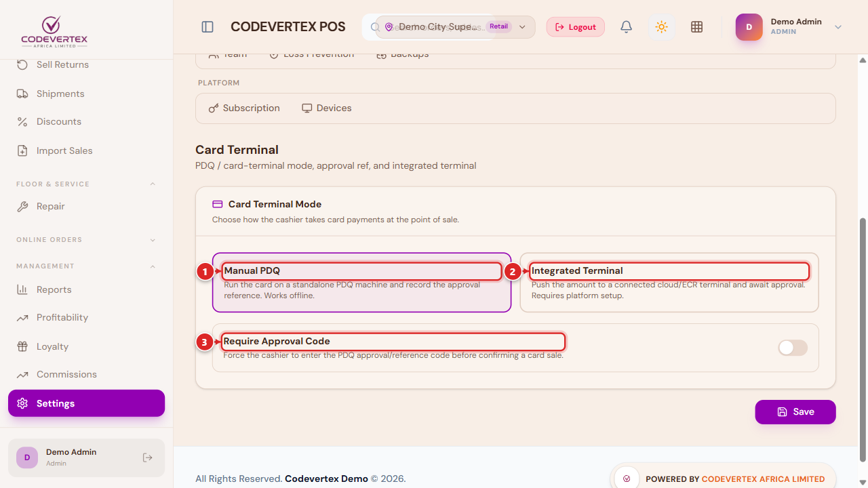Switch theme with the sun icon
Viewport: 868px width, 488px height.
click(662, 27)
